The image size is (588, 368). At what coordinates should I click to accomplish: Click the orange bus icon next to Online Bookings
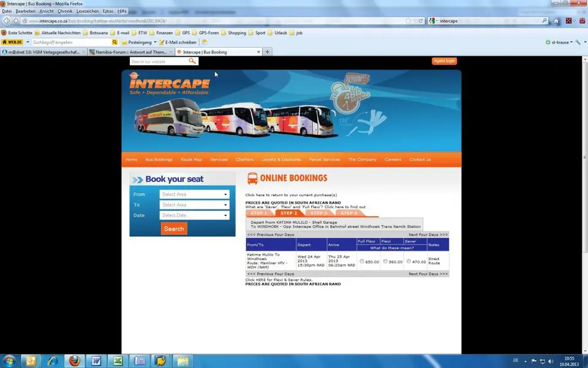tap(252, 178)
